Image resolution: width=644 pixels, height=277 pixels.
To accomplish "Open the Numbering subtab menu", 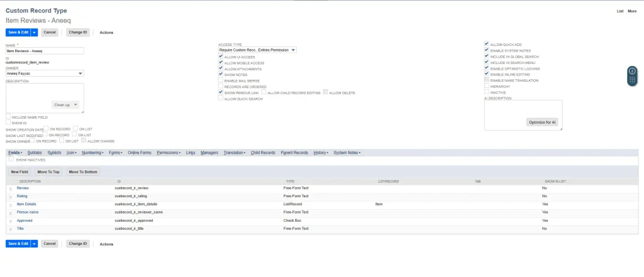I will (92, 153).
